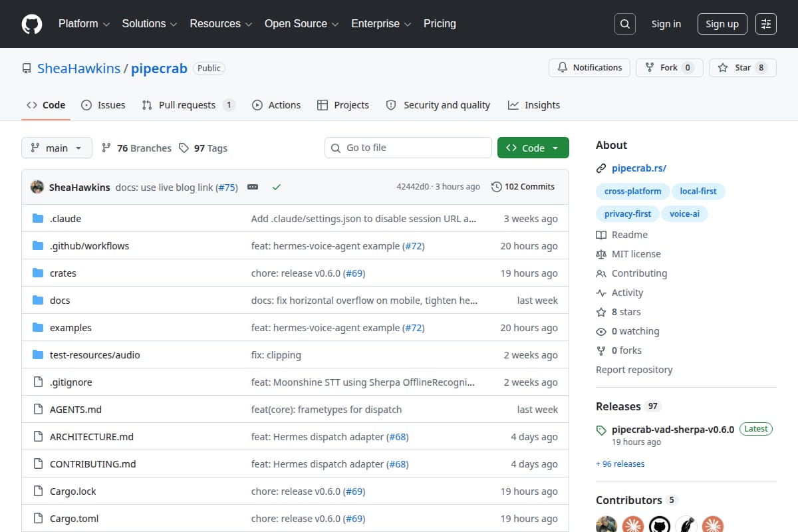This screenshot has width=798, height=532.
Task: Open commit link #75 in latest commit
Action: tap(227, 188)
